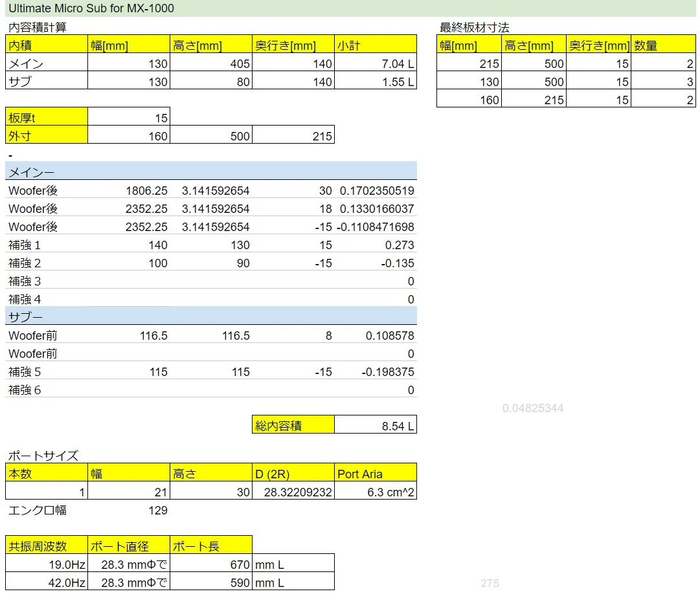Click the エンクロ幅 value 129
The image size is (700, 596).
click(128, 510)
